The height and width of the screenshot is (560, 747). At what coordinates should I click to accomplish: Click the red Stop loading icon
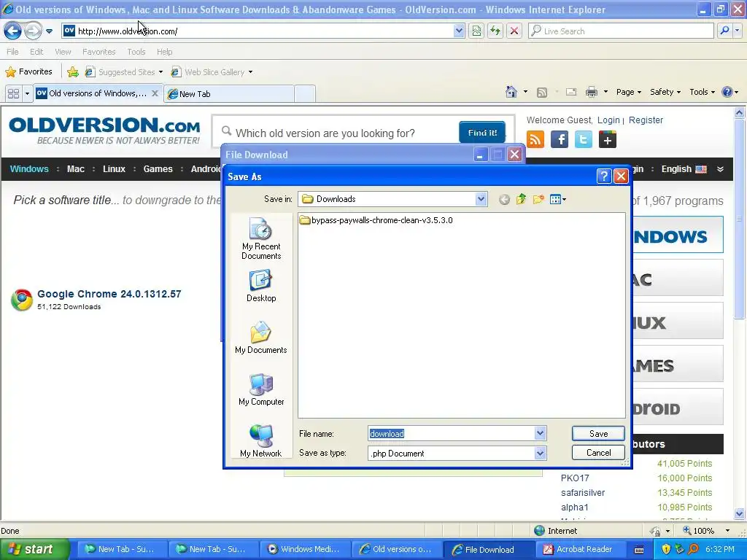pos(514,31)
